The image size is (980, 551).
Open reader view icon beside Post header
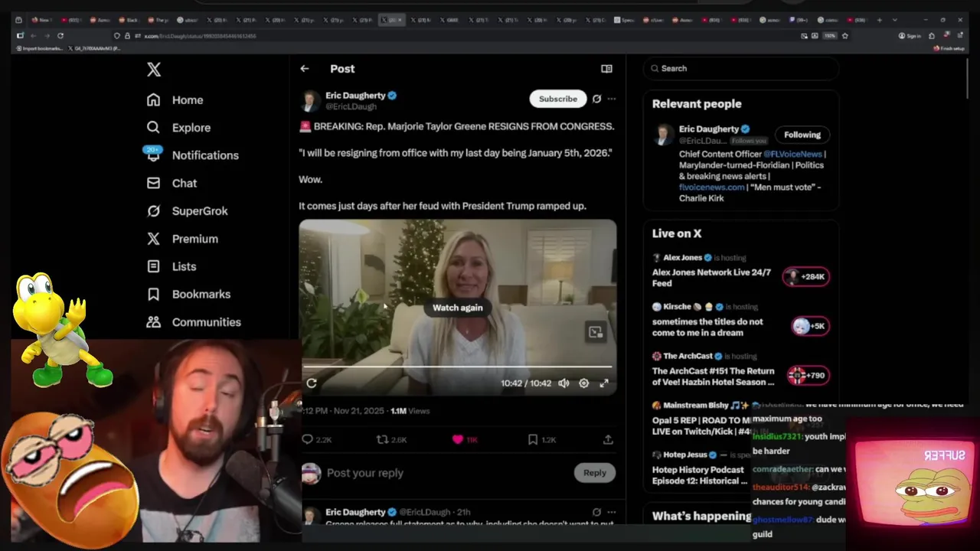point(606,69)
